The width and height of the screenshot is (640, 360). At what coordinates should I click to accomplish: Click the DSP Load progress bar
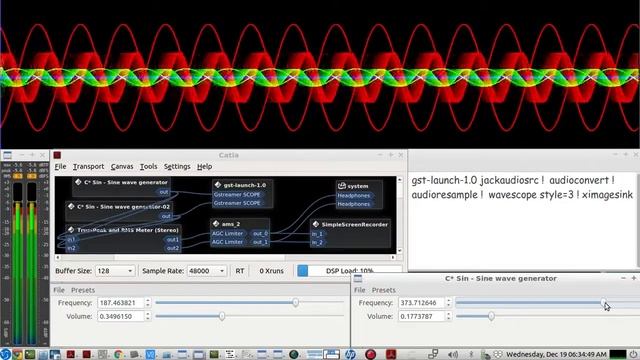pos(349,270)
